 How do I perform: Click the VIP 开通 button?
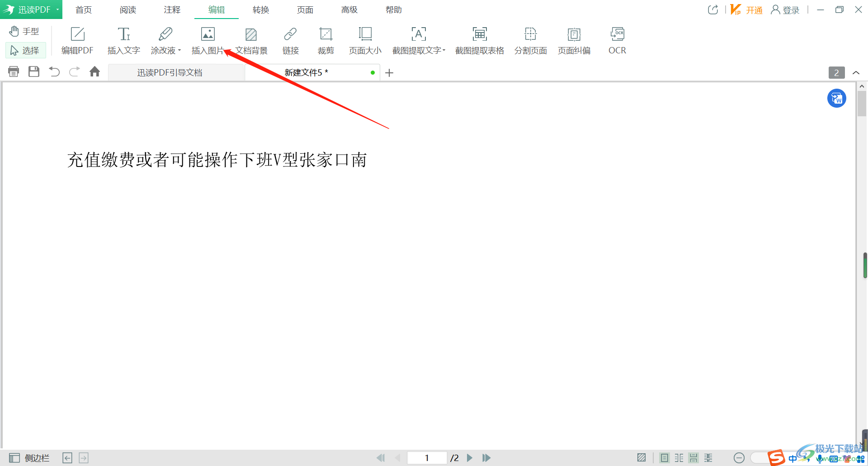(x=746, y=10)
